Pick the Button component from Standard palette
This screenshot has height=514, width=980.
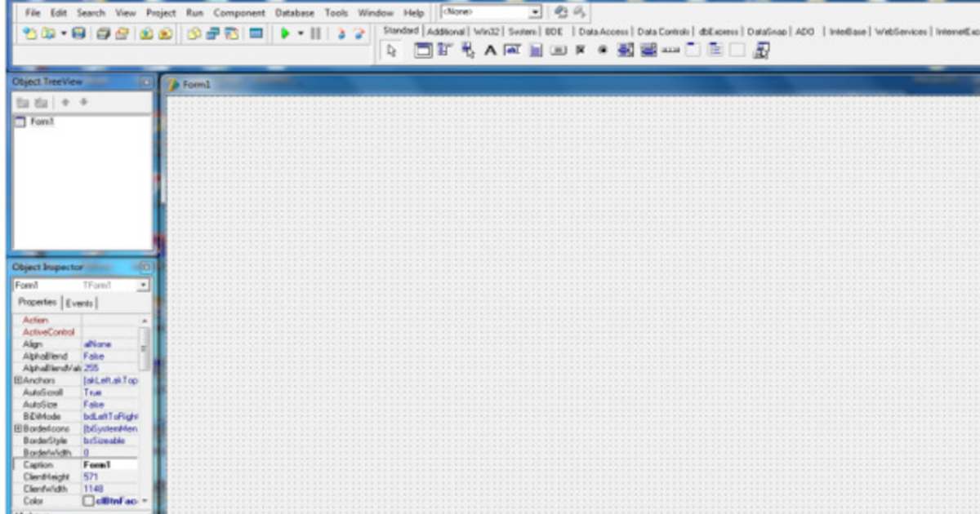tap(559, 51)
